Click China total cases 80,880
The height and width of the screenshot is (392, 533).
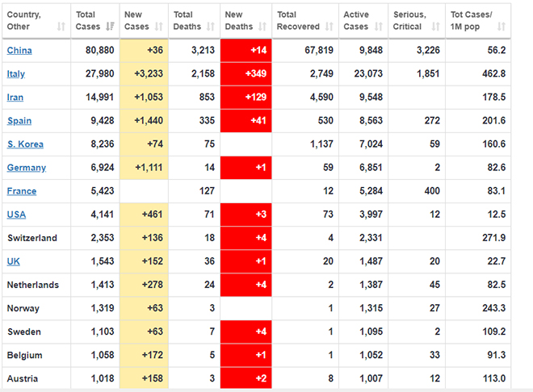click(99, 50)
